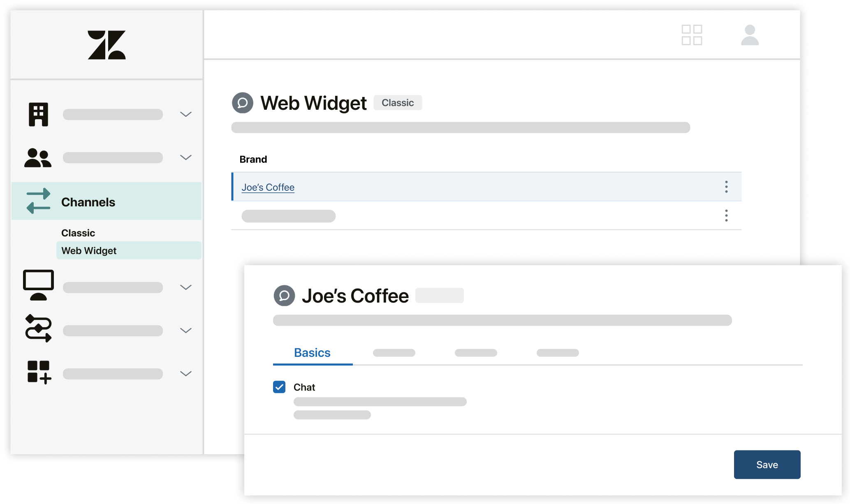
Task: Select the building/organization icon
Action: [x=38, y=114]
